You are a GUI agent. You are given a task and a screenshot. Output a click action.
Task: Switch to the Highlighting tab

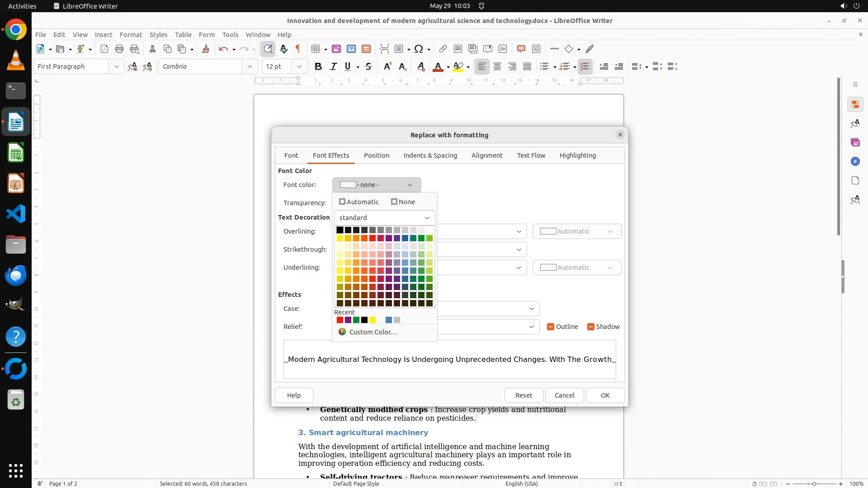point(577,155)
